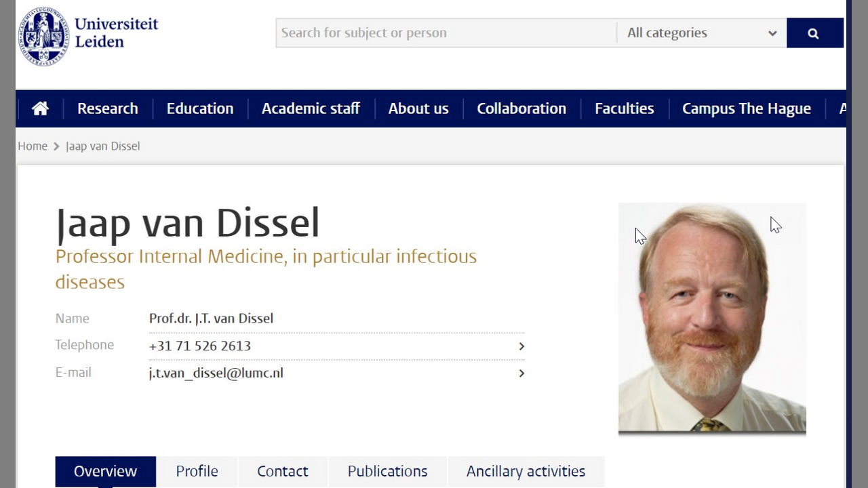Click the home icon in navigation bar
Viewport: 868px width, 488px height.
40,108
